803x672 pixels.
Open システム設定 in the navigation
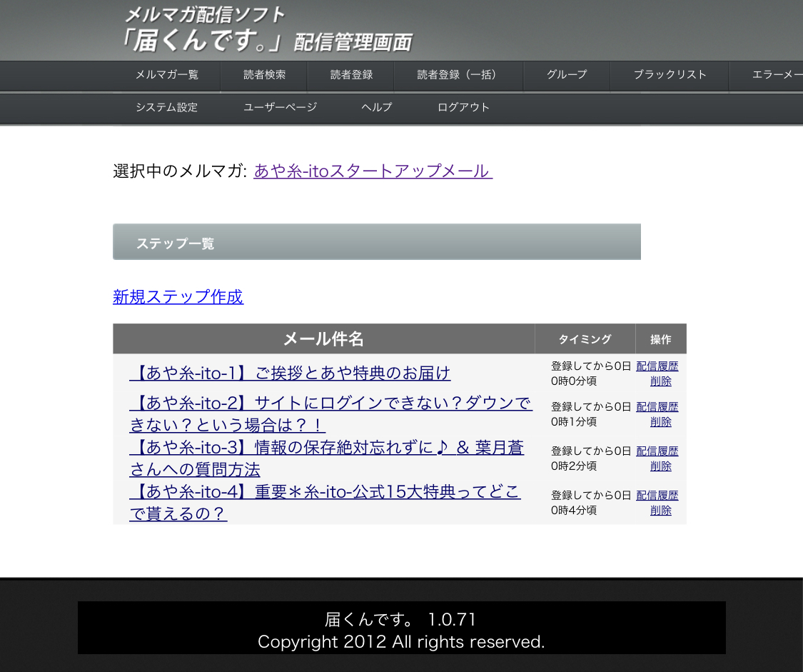[167, 108]
